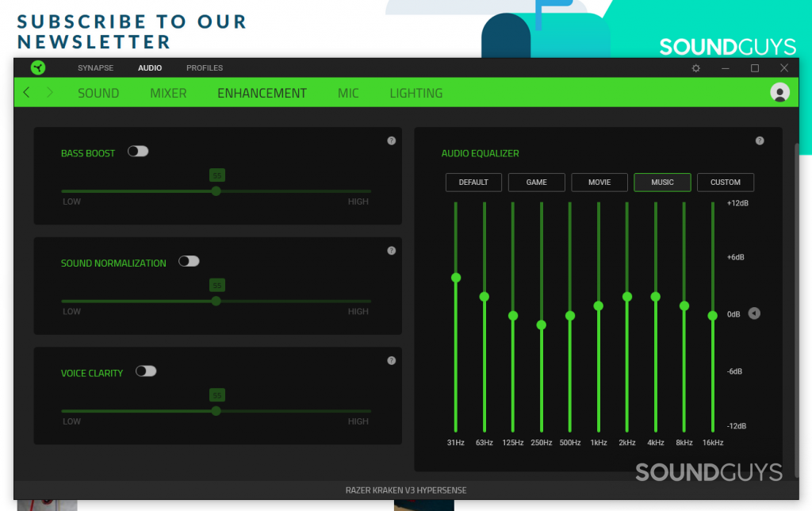Turn on Voice Clarity switch
This screenshot has width=812, height=511.
coord(146,371)
